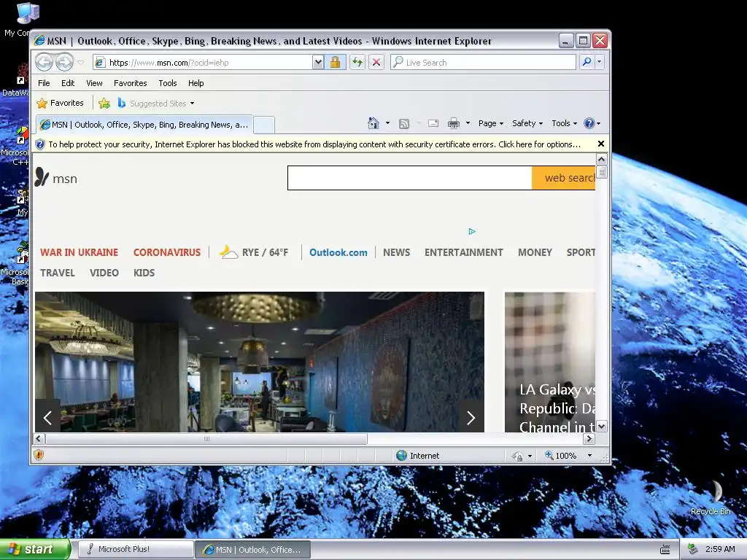The image size is (747, 560).
Task: Dismiss the yellow information bar
Action: pos(601,144)
